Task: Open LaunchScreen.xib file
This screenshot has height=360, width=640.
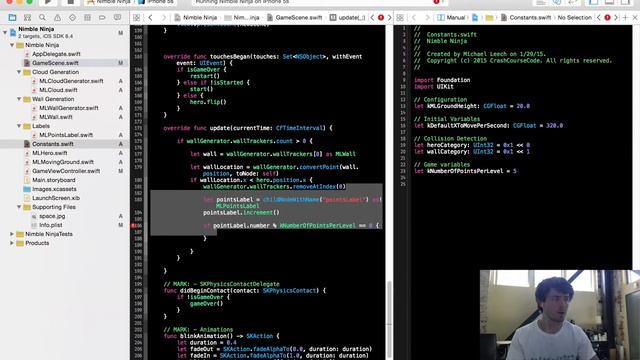Action: [x=56, y=198]
